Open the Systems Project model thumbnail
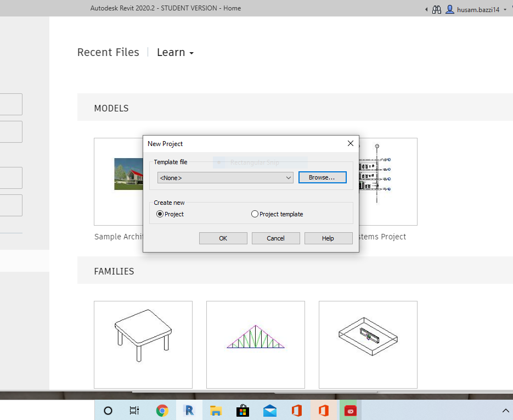The height and width of the screenshot is (420, 513). click(388, 182)
